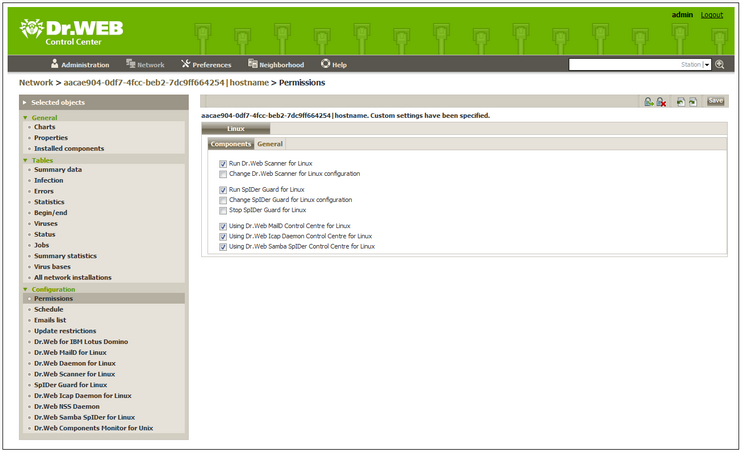745x455 pixels.
Task: Click the Preferences wrench icon
Action: pyautogui.click(x=185, y=64)
